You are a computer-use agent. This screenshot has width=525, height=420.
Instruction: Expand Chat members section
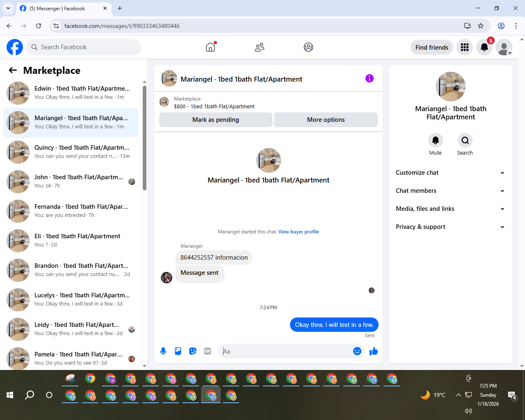(x=451, y=191)
